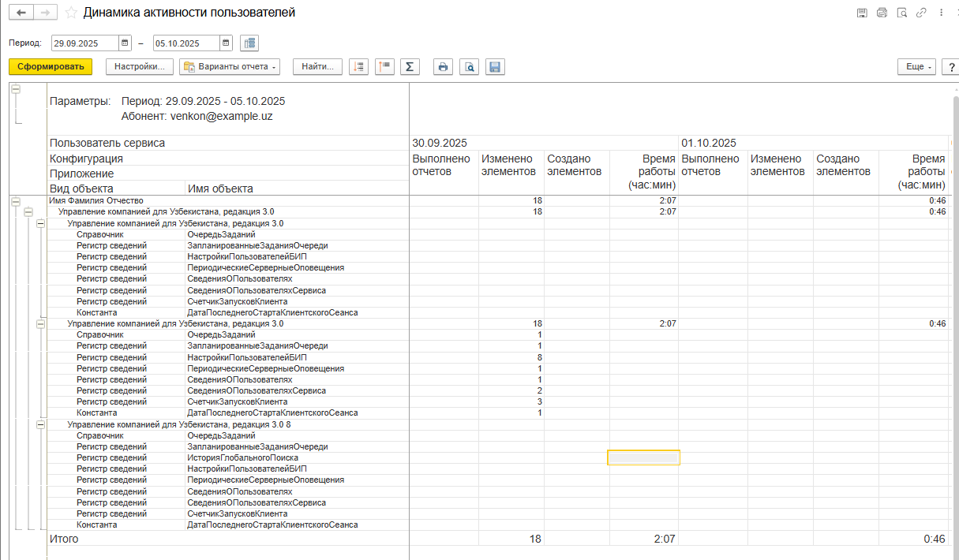This screenshot has width=959, height=560.
Task: Print report using command bar printer icon
Action: pos(444,67)
